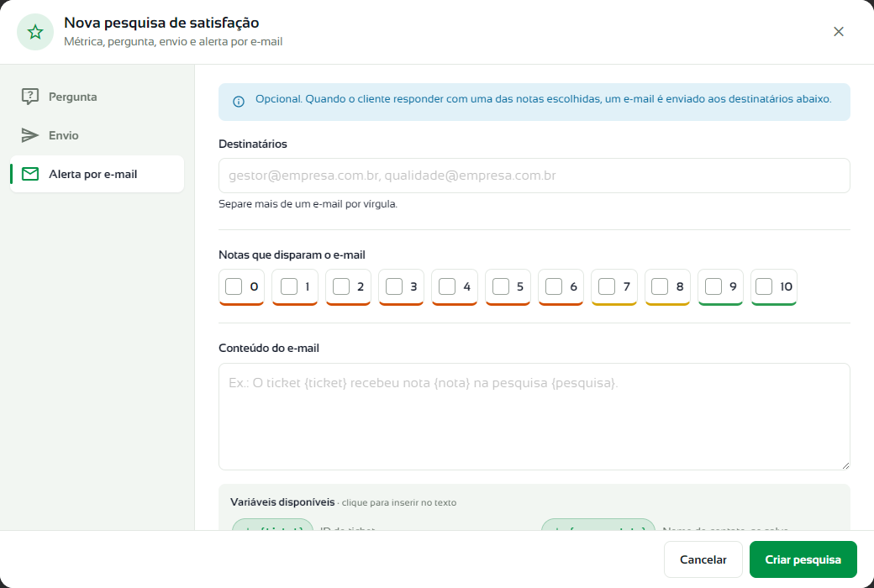
Task: Click the 'Nova pesquisa de satisfação' title
Action: tap(161, 23)
